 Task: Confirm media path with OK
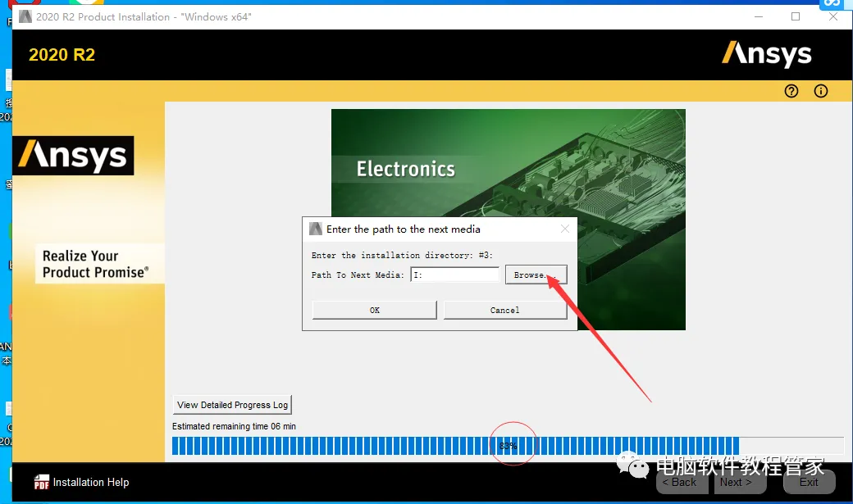[374, 310]
